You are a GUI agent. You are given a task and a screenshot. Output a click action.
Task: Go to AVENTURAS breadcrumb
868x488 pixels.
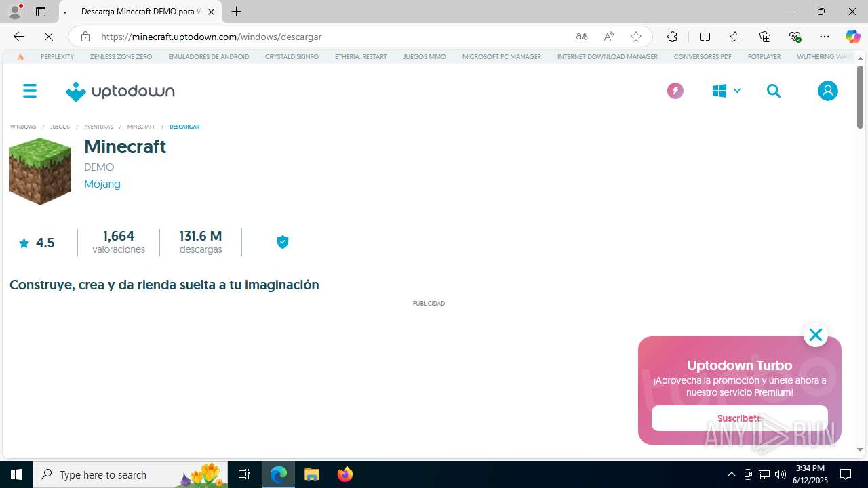[x=98, y=127]
